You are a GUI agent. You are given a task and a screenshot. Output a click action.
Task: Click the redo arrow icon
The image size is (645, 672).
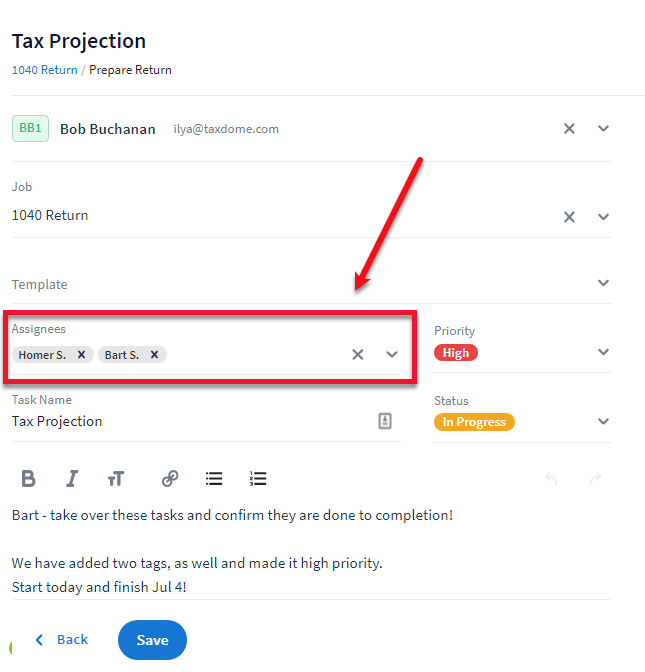tap(595, 479)
